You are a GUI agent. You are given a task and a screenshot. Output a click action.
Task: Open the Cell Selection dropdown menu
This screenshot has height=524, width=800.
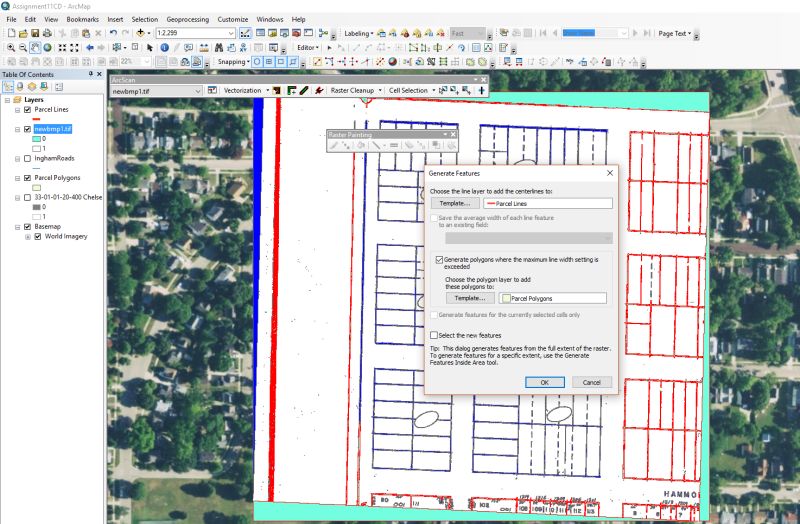point(412,90)
